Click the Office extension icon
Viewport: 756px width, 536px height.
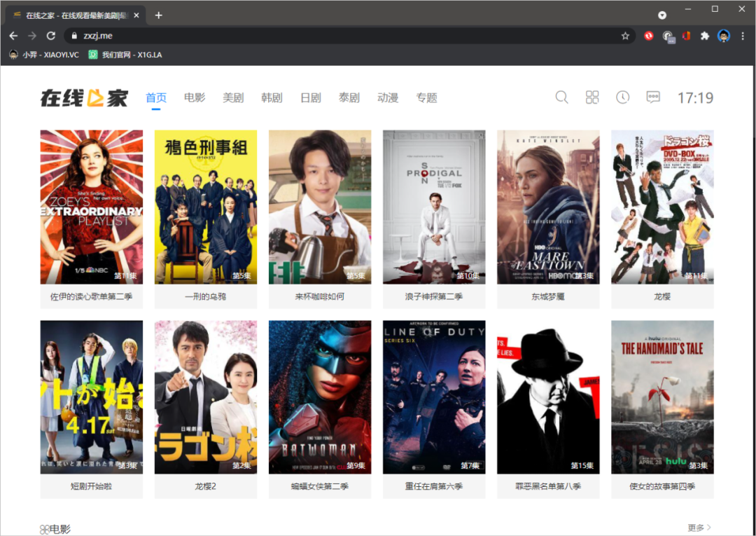click(x=686, y=36)
